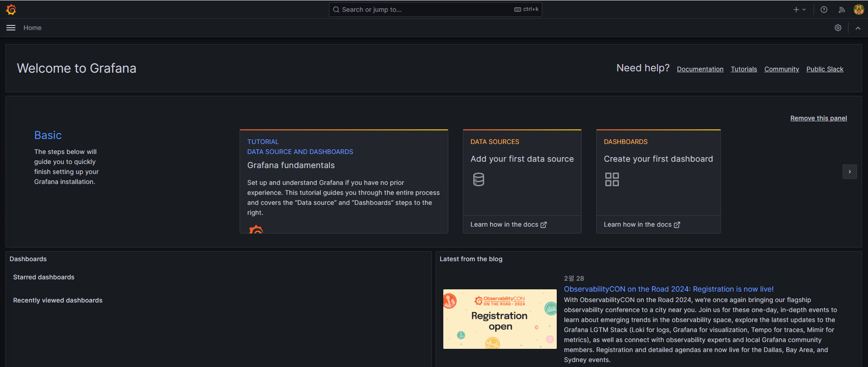Open dashboard settings gear icon

838,28
